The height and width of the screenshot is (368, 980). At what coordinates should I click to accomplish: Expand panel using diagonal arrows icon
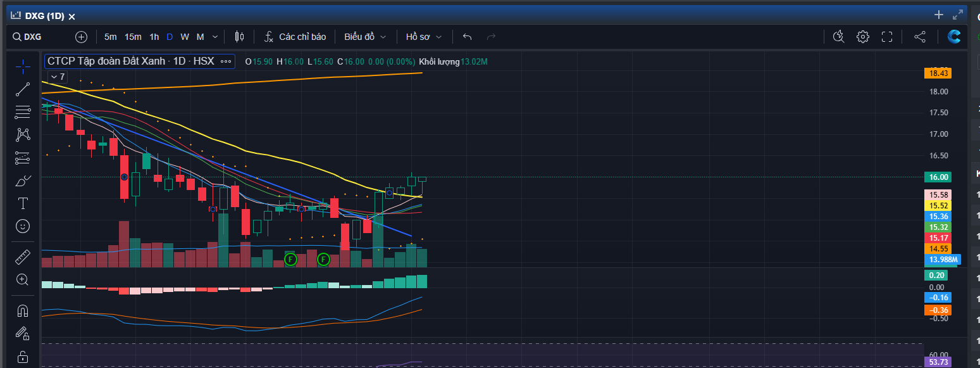tap(958, 15)
